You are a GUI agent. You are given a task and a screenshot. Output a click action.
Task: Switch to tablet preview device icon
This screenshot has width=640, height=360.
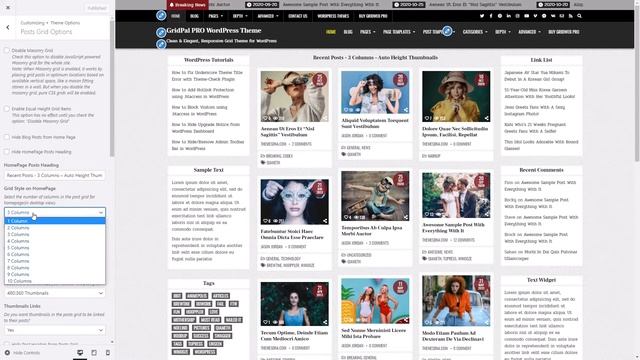tap(94, 353)
